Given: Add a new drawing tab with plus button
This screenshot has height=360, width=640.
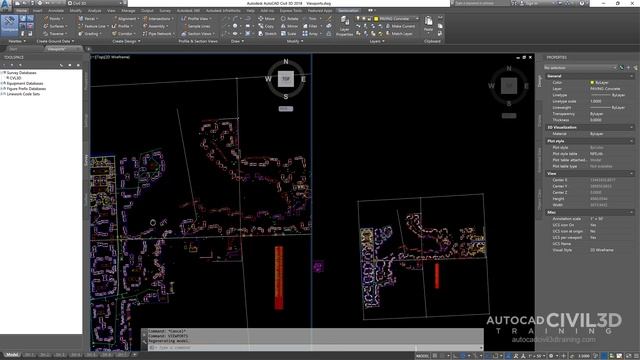Looking at the screenshot, I should pyautogui.click(x=88, y=49).
